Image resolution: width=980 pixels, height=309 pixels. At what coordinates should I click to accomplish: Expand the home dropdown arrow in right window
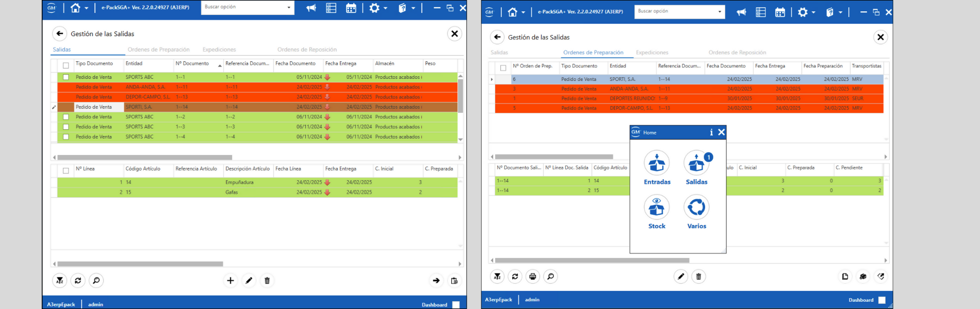(x=523, y=12)
